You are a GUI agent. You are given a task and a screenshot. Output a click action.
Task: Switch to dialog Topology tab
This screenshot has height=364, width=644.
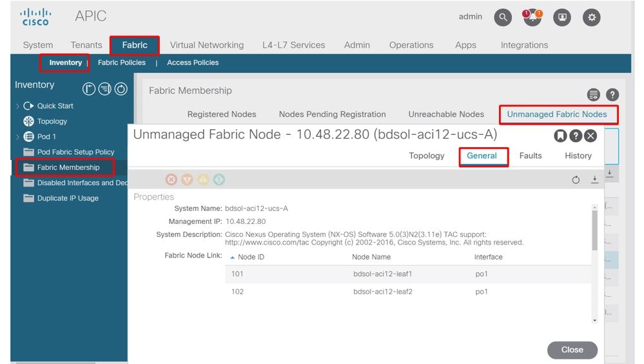pyautogui.click(x=426, y=156)
